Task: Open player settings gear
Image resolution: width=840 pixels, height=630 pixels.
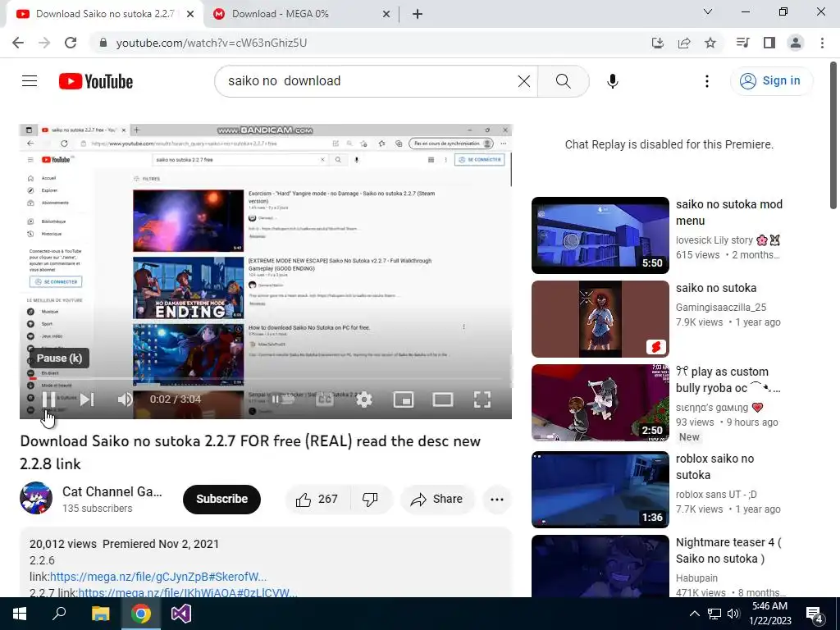Action: tap(364, 399)
